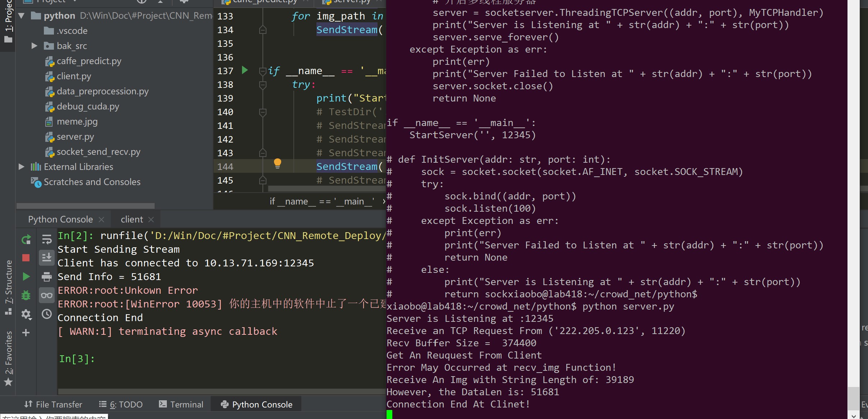
Task: Click the rerun console icon
Action: tap(26, 239)
